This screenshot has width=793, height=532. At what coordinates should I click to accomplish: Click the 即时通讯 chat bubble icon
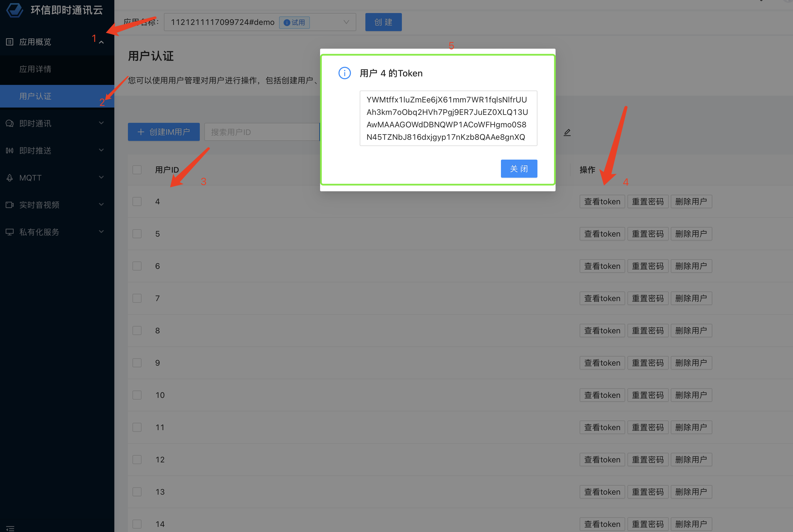[10, 123]
